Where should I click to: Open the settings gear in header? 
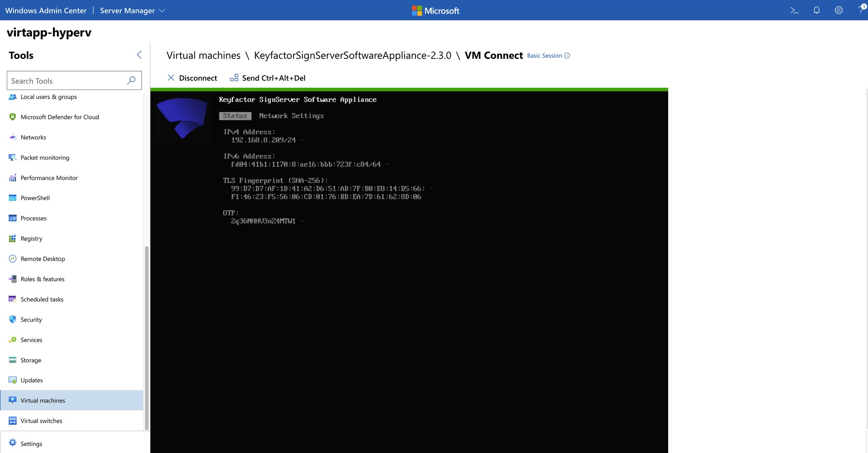tap(839, 10)
